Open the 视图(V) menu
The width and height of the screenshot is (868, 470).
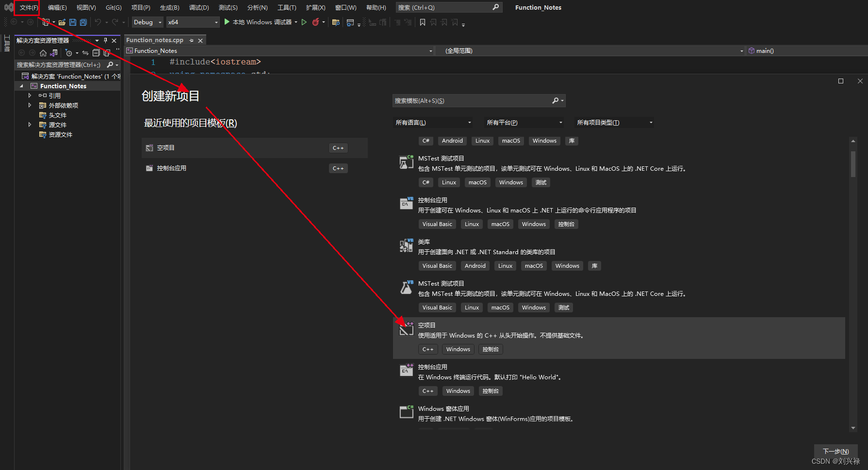(86, 8)
